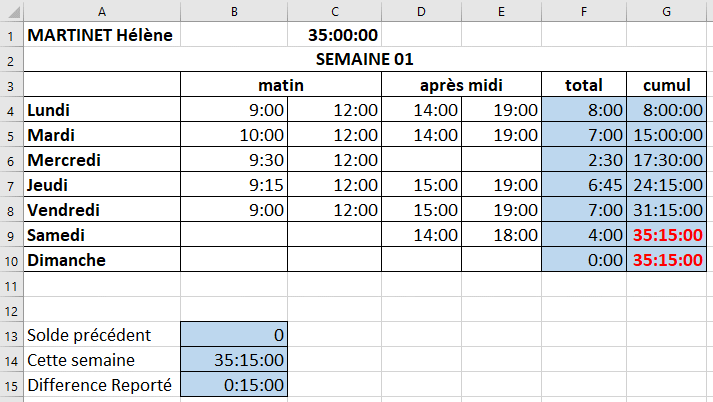The width and height of the screenshot is (713, 402).
Task: Click the "matin" header cell
Action: pos(280,85)
